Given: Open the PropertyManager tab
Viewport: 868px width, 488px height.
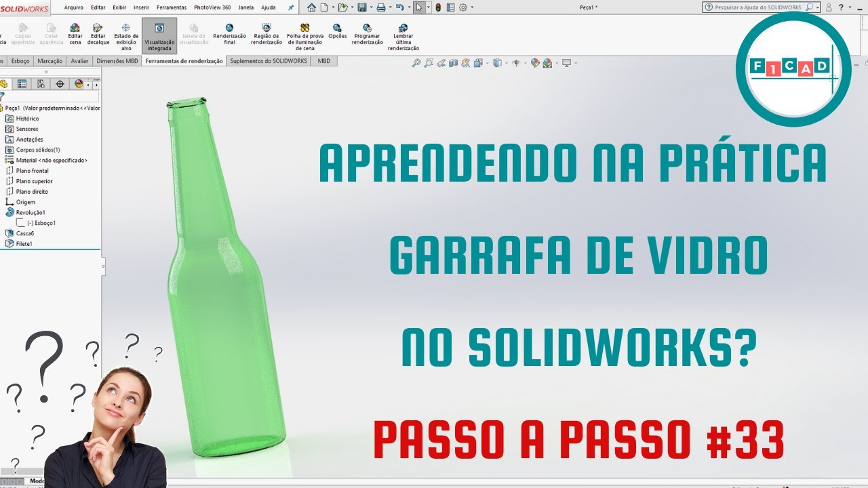Looking at the screenshot, I should pyautogui.click(x=22, y=84).
